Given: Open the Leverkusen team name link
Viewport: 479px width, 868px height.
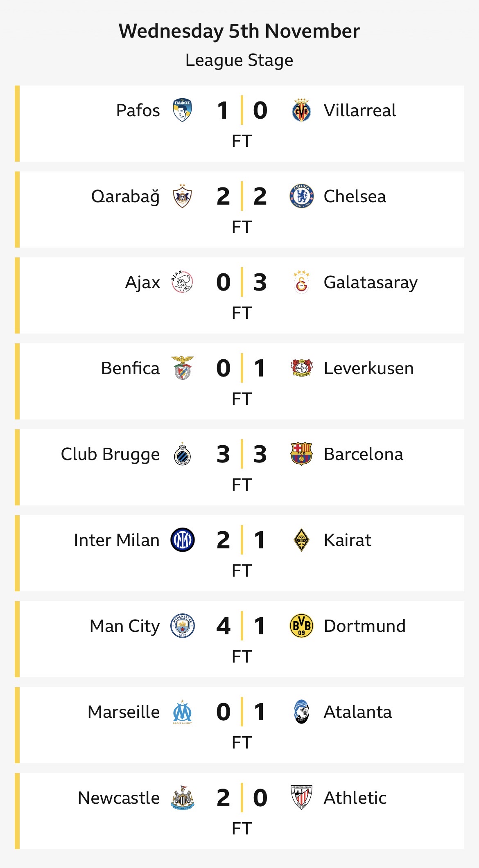Looking at the screenshot, I should (368, 368).
